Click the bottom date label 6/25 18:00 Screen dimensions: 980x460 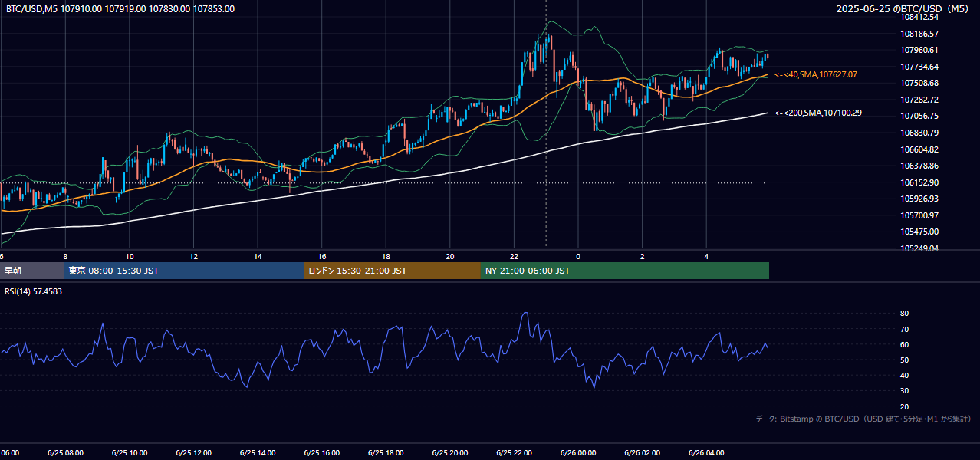pos(386,453)
